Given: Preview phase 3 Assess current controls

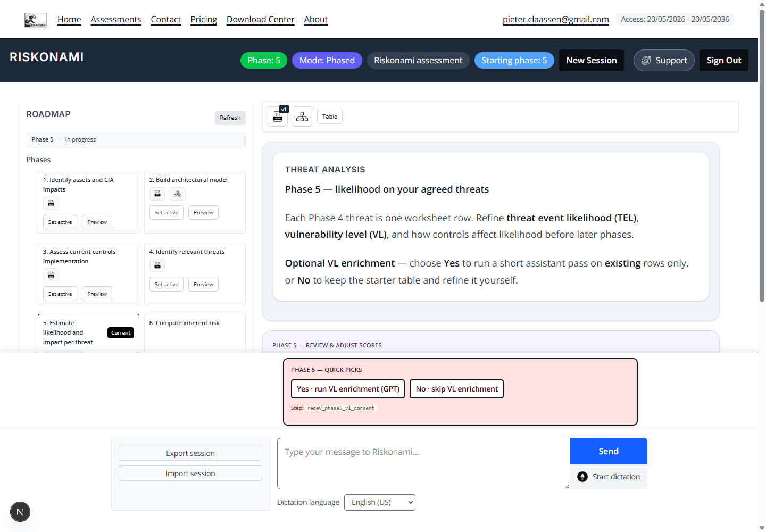Looking at the screenshot, I should point(97,294).
